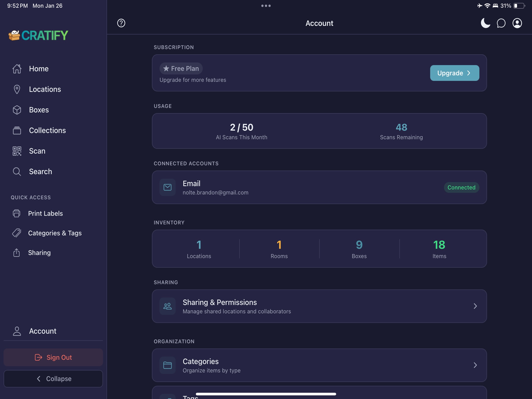
Task: Open the help question mark icon
Action: [x=121, y=23]
